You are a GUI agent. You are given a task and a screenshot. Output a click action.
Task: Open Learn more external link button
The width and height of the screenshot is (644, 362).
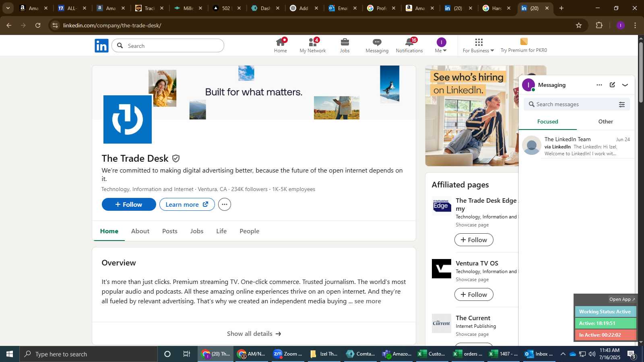[187, 204]
